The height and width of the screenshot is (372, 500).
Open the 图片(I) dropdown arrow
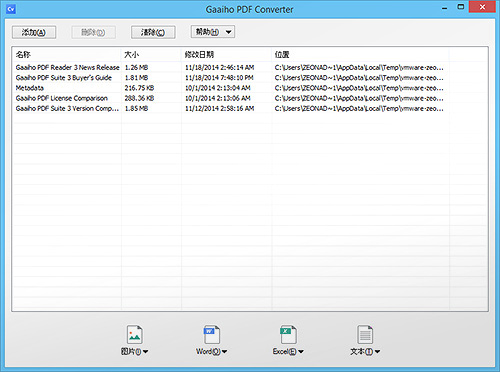point(146,351)
